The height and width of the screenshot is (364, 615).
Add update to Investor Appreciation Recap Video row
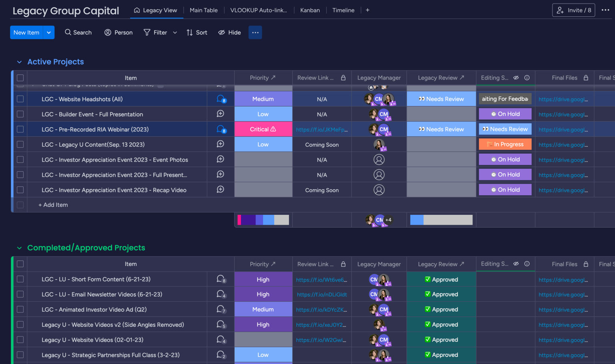point(220,190)
